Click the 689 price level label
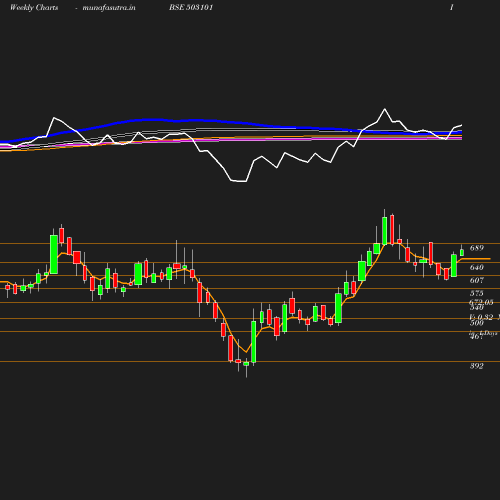The height and width of the screenshot is (500, 500). [x=476, y=248]
